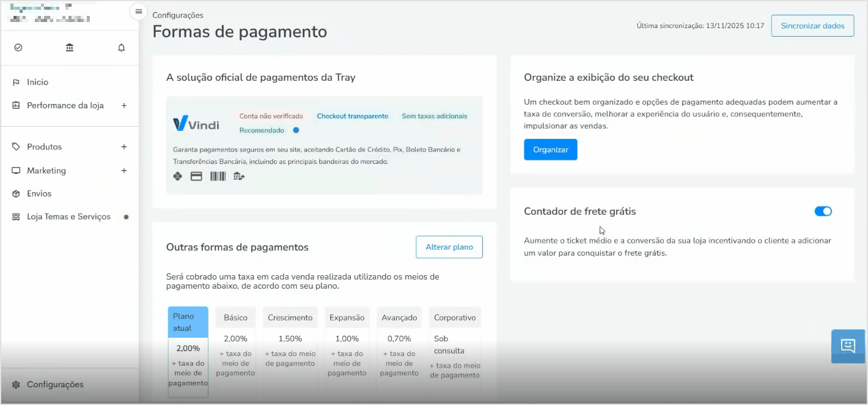
Task: Click the boleto barcode icon under Vindi
Action: pyautogui.click(x=218, y=176)
